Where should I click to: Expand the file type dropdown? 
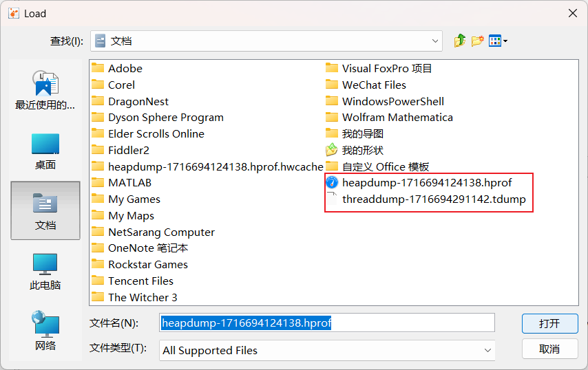click(x=487, y=350)
